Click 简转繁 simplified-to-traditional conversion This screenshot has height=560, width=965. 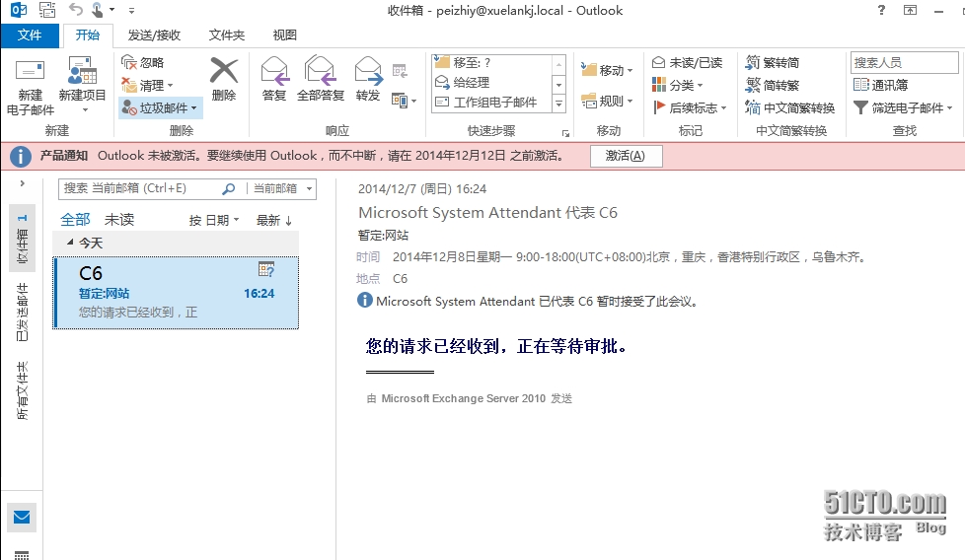(772, 85)
